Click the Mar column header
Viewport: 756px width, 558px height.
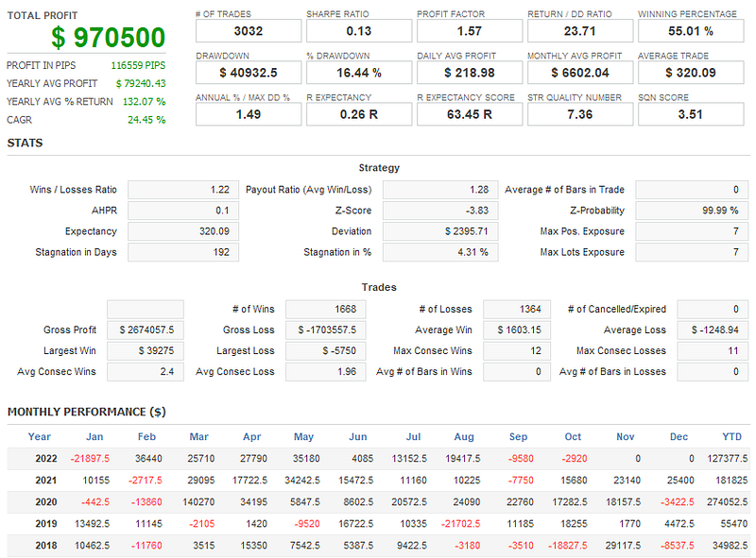[198, 437]
